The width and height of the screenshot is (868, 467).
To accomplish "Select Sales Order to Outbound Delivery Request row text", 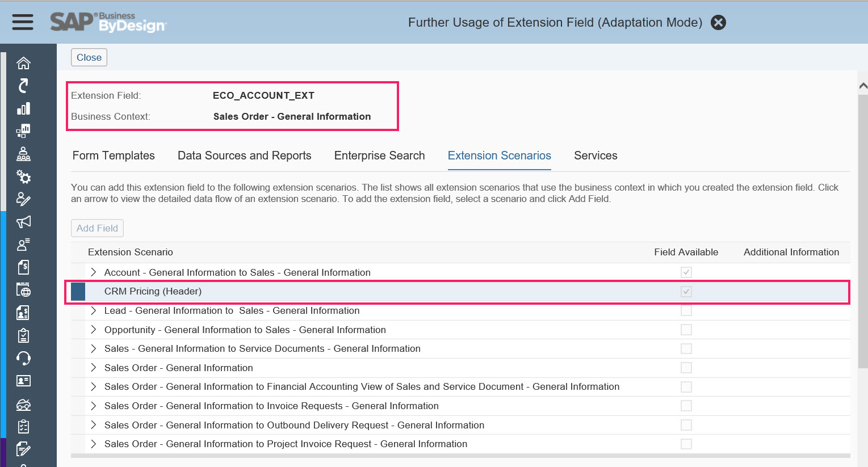I will tap(294, 425).
